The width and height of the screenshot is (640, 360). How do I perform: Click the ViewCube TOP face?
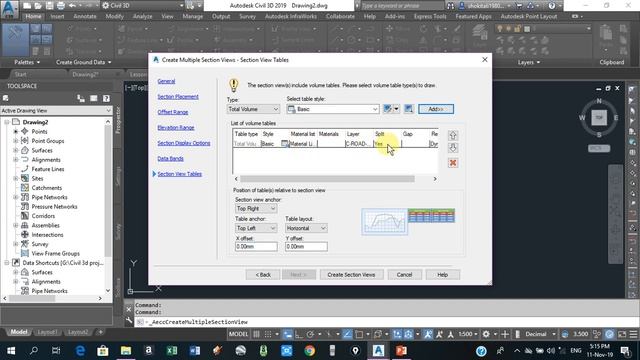coord(599,118)
